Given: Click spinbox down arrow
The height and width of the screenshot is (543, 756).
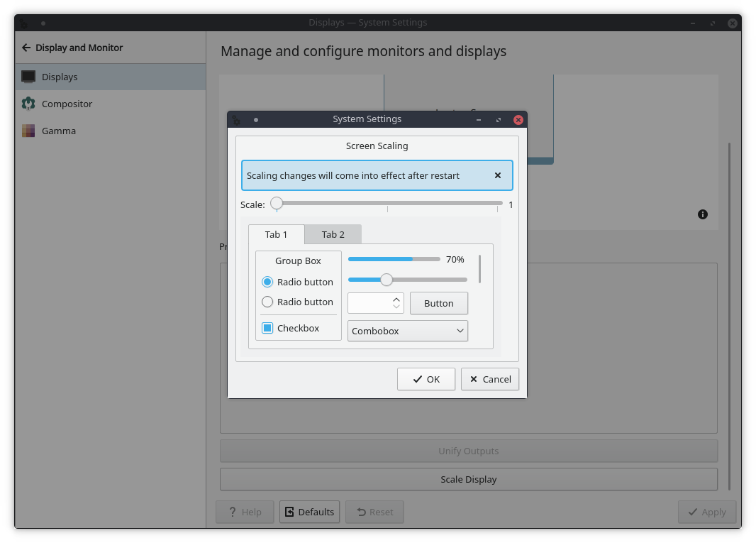Looking at the screenshot, I should click(396, 307).
